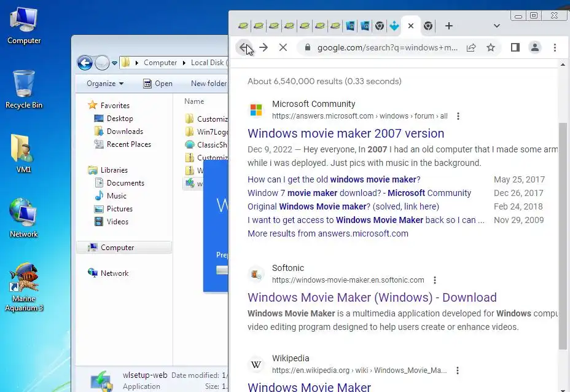Click the Recycle Bin desktop icon
Image resolution: width=570 pixels, height=392 pixels.
point(23,90)
